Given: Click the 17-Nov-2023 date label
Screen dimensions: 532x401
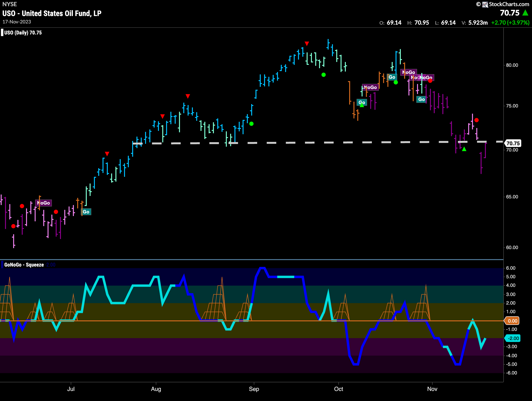Looking at the screenshot, I should point(17,22).
